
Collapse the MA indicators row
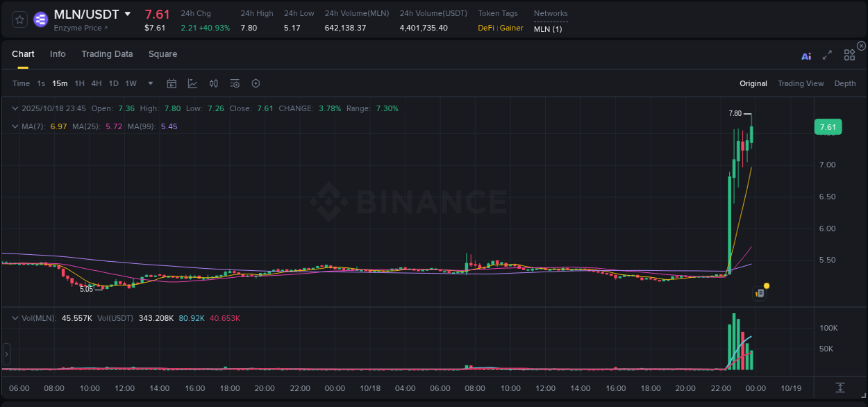coord(15,126)
